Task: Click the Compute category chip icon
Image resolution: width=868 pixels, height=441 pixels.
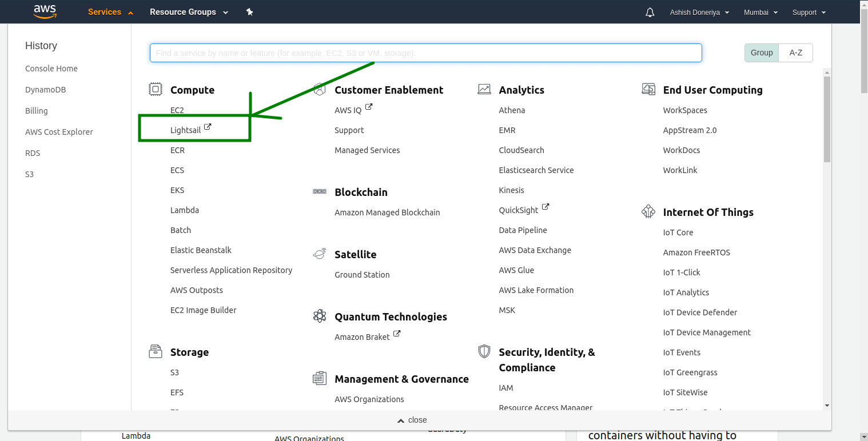Action: coord(155,89)
